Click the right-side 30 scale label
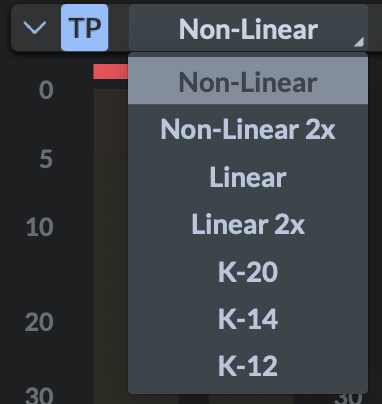 348,399
